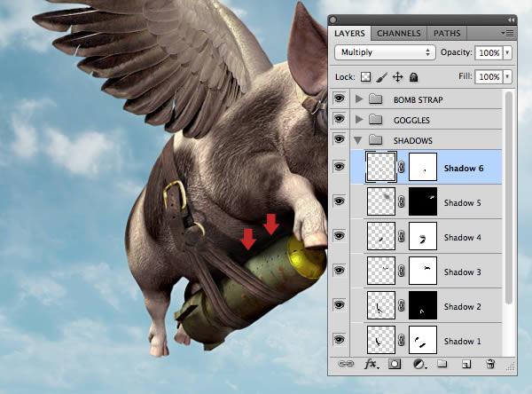Open the Opacity slider arrow
The image size is (532, 394).
click(507, 52)
